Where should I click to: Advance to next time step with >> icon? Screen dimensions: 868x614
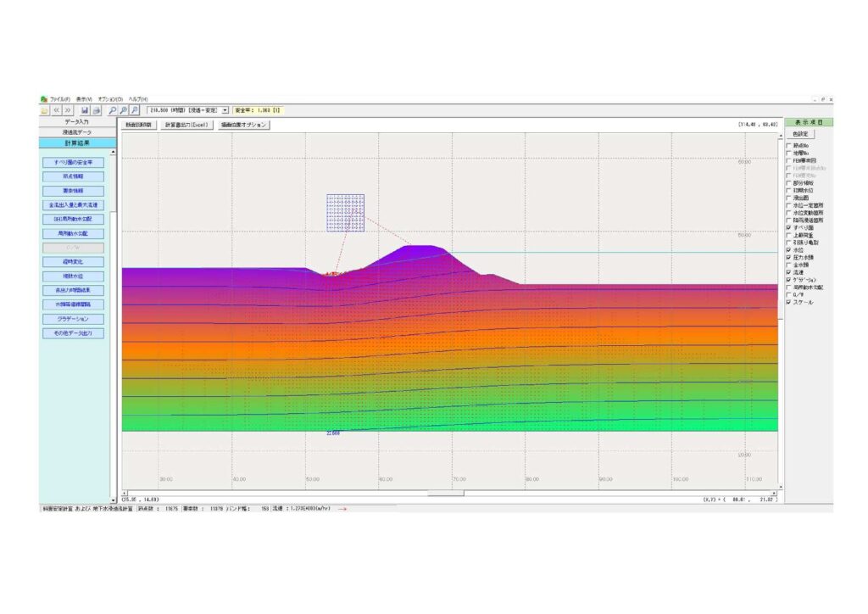click(x=68, y=110)
